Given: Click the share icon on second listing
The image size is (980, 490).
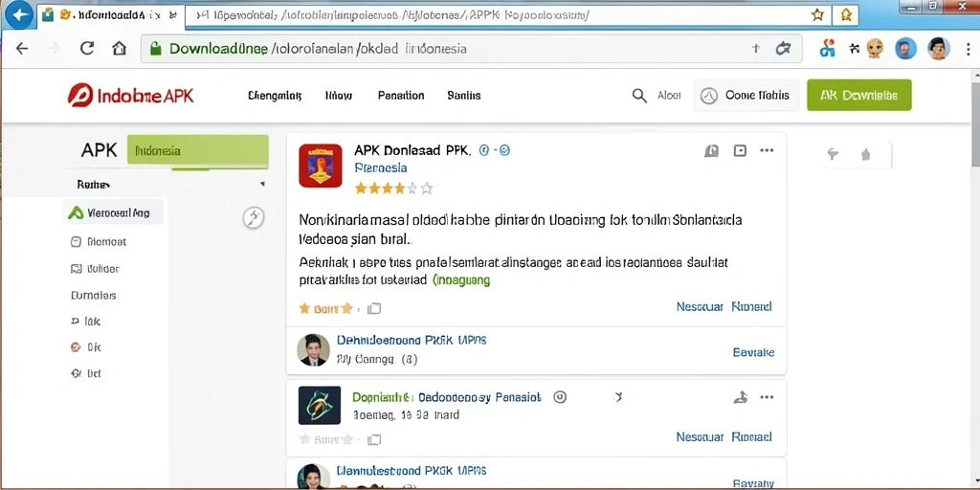Looking at the screenshot, I should [x=740, y=397].
